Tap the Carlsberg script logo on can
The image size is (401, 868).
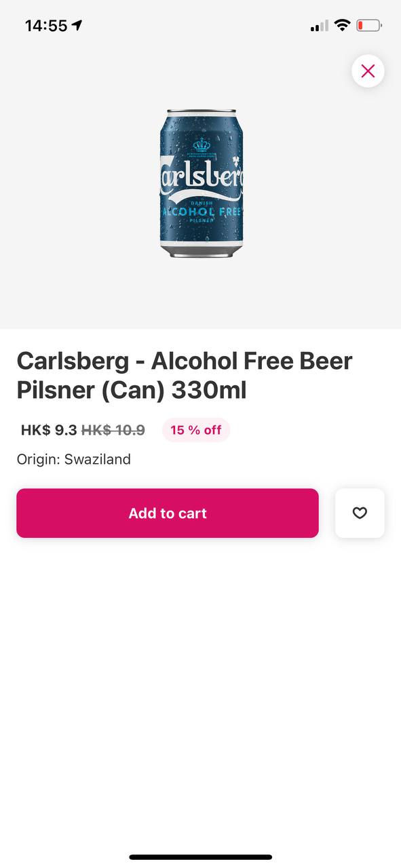point(201,180)
